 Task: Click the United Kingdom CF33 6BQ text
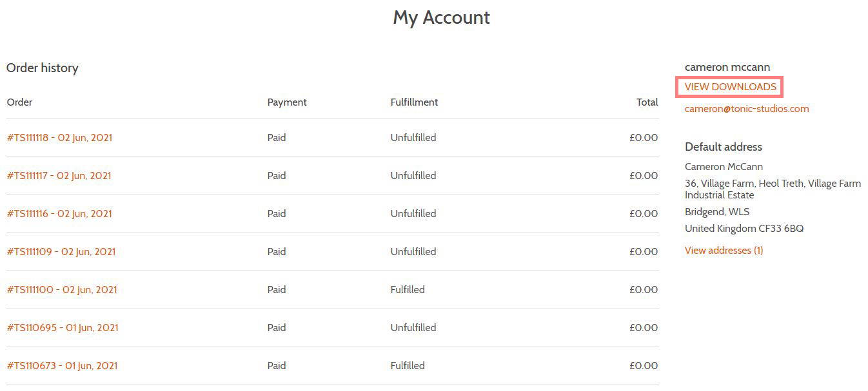[744, 228]
